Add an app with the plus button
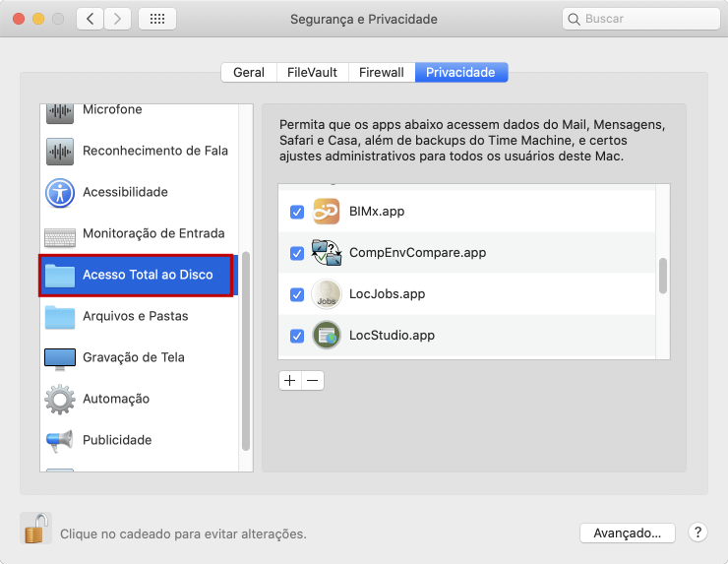 [x=290, y=380]
